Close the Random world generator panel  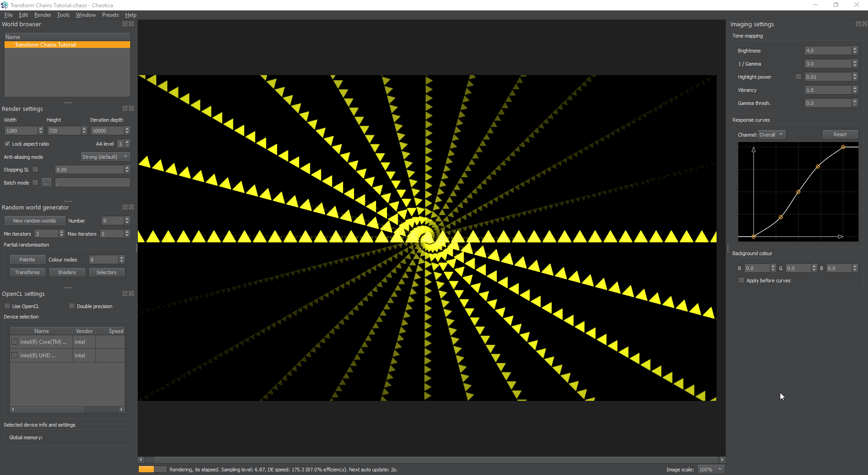(x=132, y=207)
